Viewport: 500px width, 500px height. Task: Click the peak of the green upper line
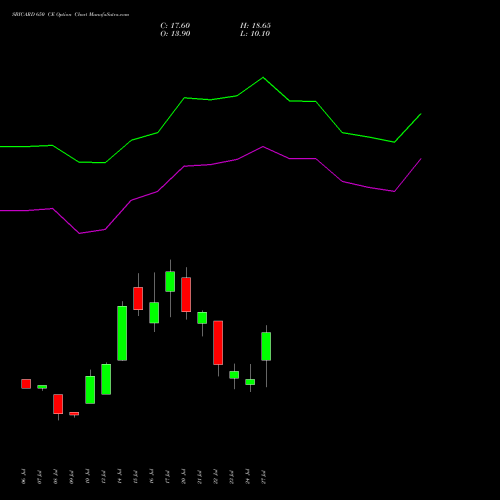[x=263, y=77]
